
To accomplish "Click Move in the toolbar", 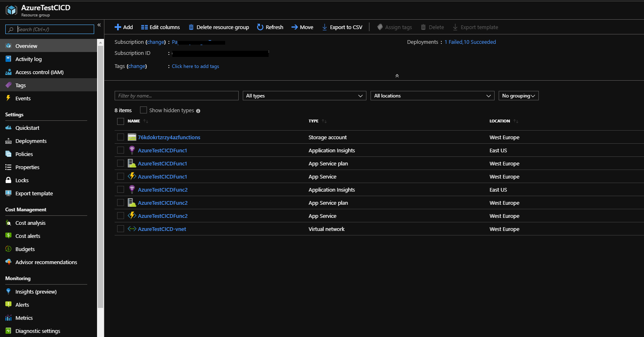I will (x=302, y=27).
